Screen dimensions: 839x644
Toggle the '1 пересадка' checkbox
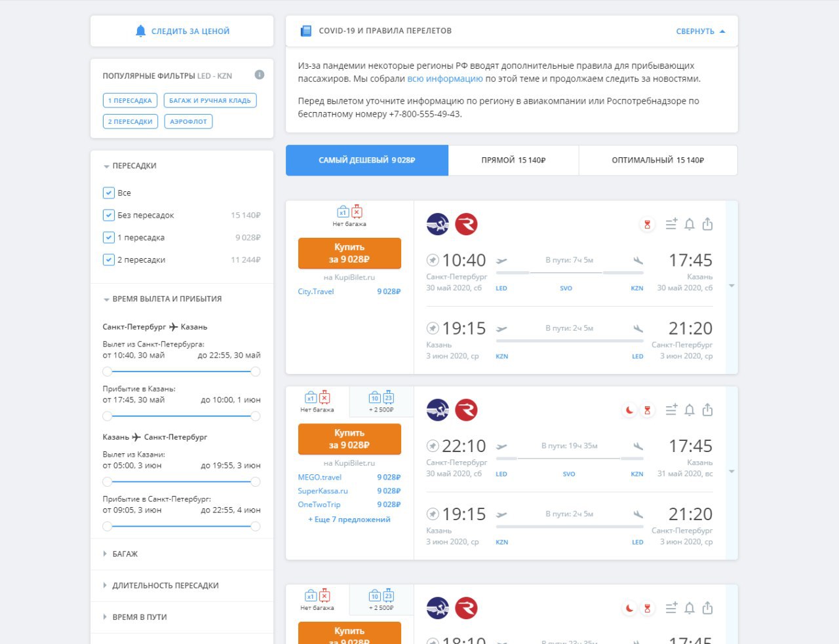click(x=109, y=237)
